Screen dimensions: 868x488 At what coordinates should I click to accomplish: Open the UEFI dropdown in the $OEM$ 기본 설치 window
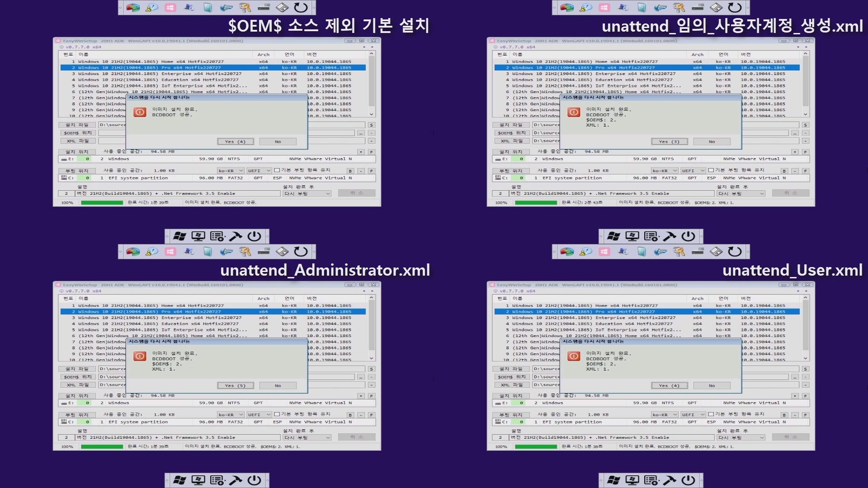tap(259, 171)
